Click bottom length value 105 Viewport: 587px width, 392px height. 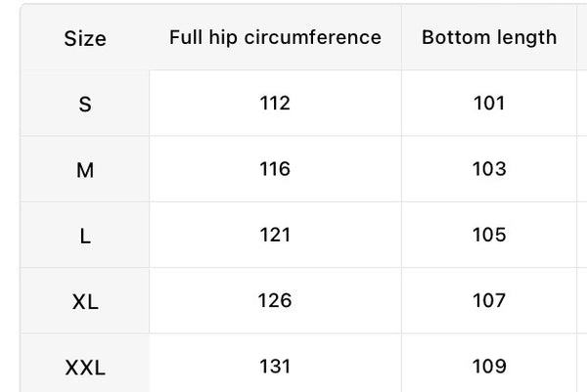(489, 235)
